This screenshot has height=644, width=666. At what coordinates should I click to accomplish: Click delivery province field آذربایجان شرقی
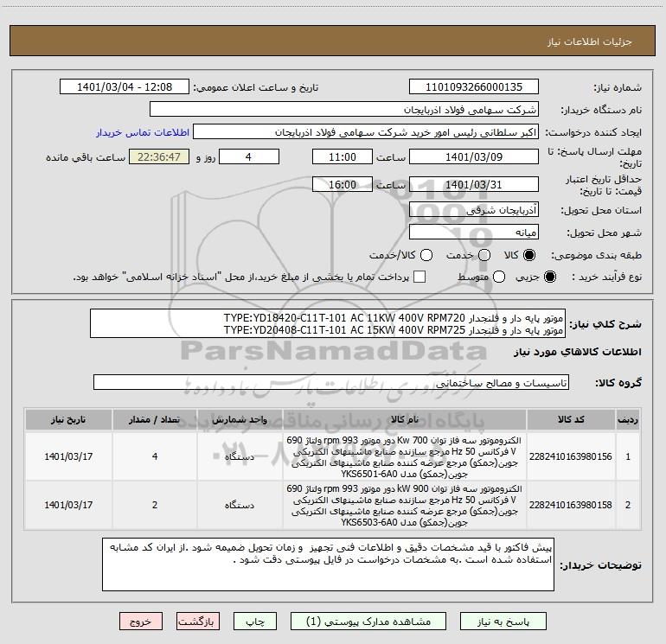tap(474, 210)
